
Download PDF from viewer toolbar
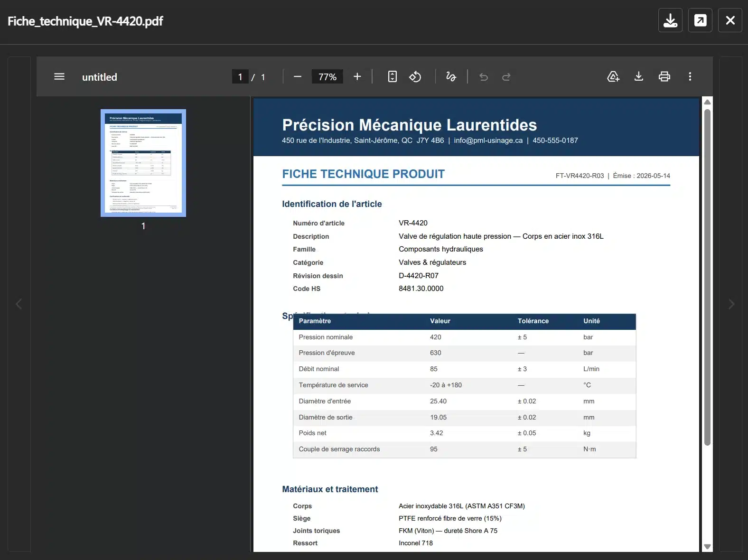[x=639, y=76]
